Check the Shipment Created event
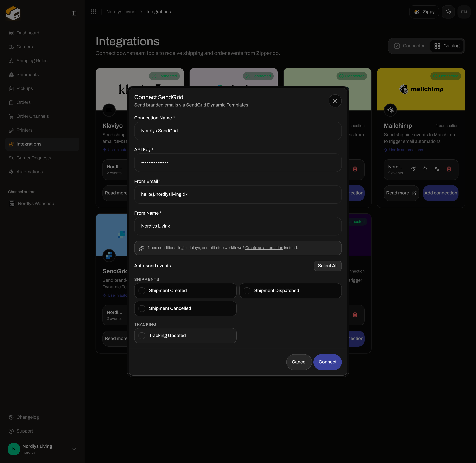476x463 pixels. (x=185, y=291)
